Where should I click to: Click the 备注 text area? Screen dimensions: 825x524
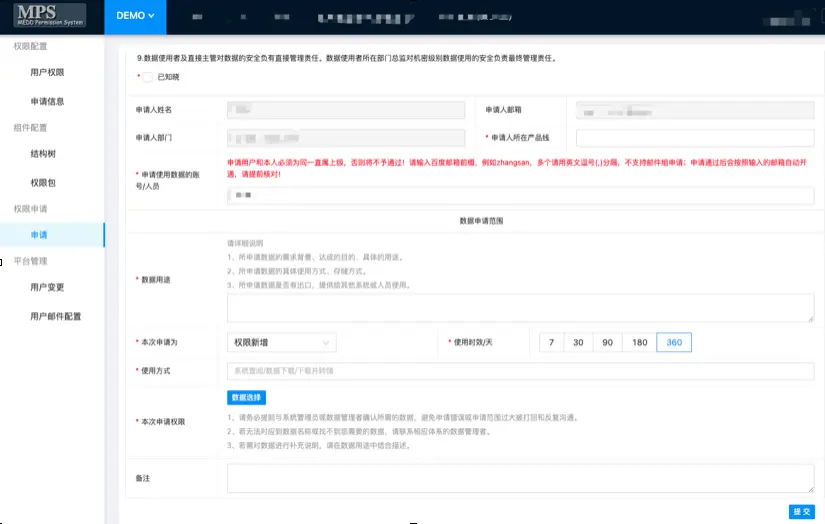tap(520, 478)
